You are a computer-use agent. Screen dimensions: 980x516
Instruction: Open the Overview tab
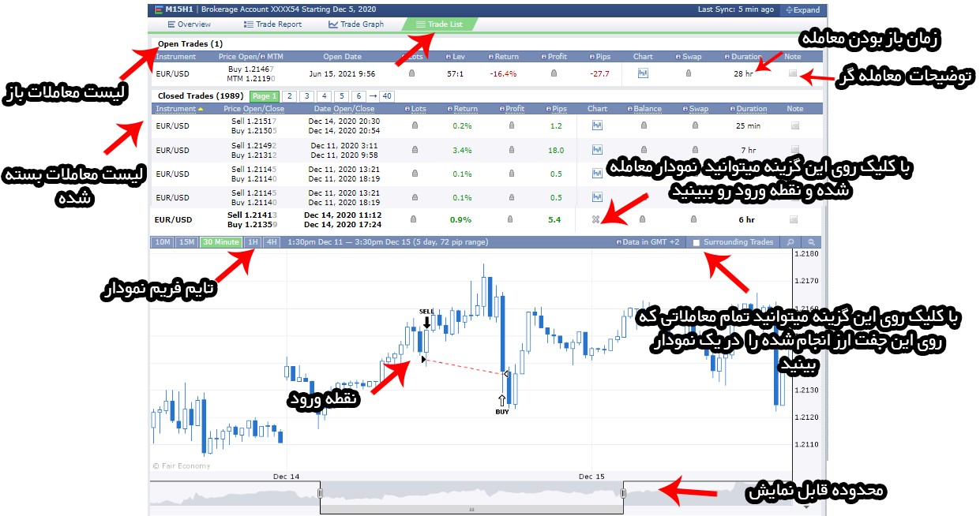click(189, 24)
